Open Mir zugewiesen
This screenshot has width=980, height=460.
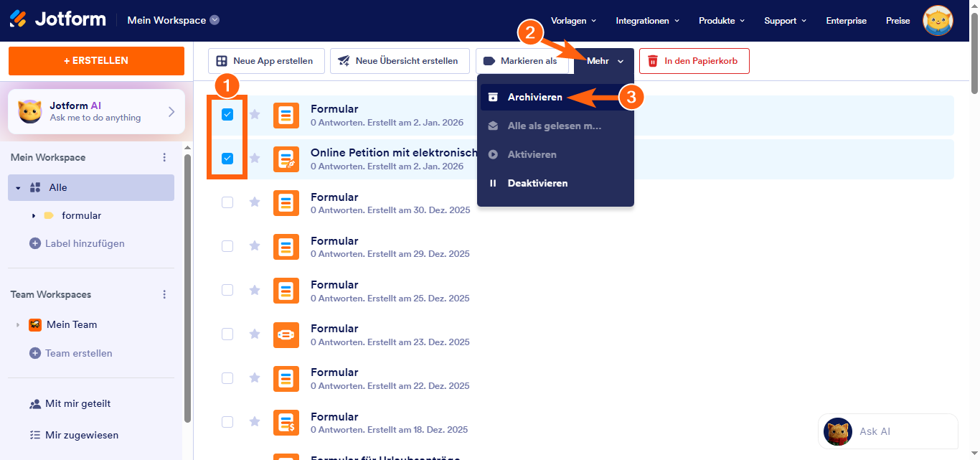73,435
